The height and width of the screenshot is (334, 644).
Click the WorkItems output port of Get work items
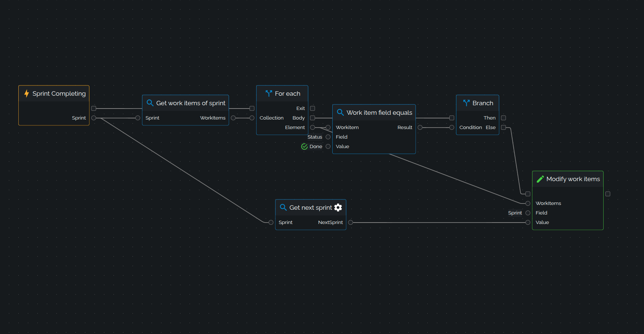tap(233, 118)
